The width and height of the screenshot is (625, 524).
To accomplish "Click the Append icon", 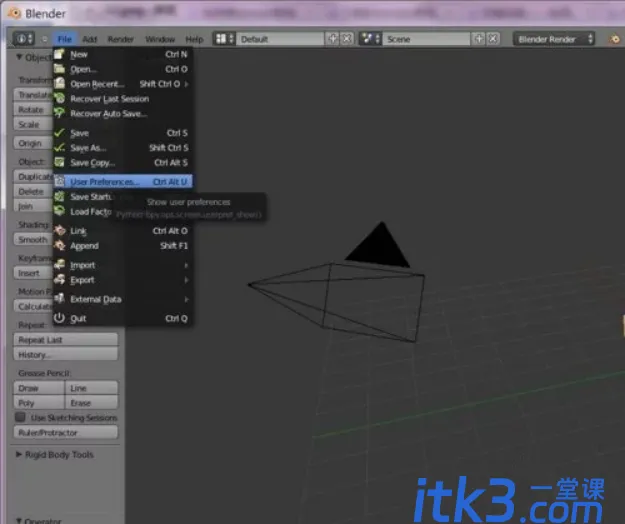I will [59, 245].
